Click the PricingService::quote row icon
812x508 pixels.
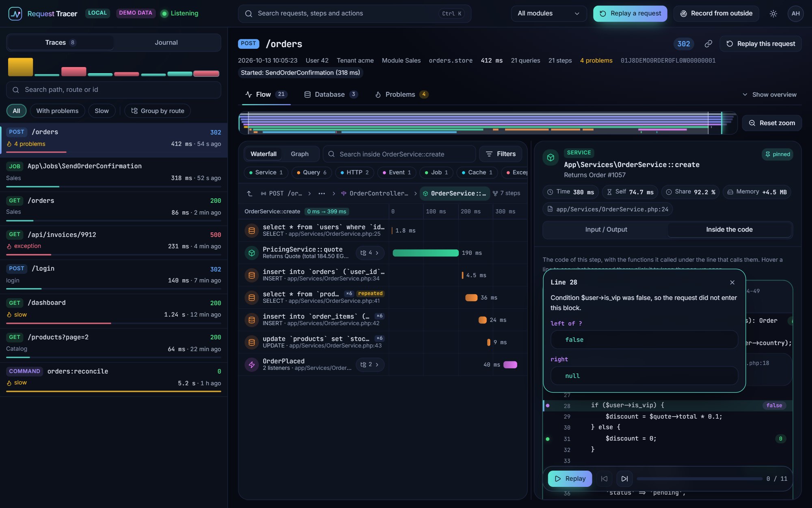252,253
